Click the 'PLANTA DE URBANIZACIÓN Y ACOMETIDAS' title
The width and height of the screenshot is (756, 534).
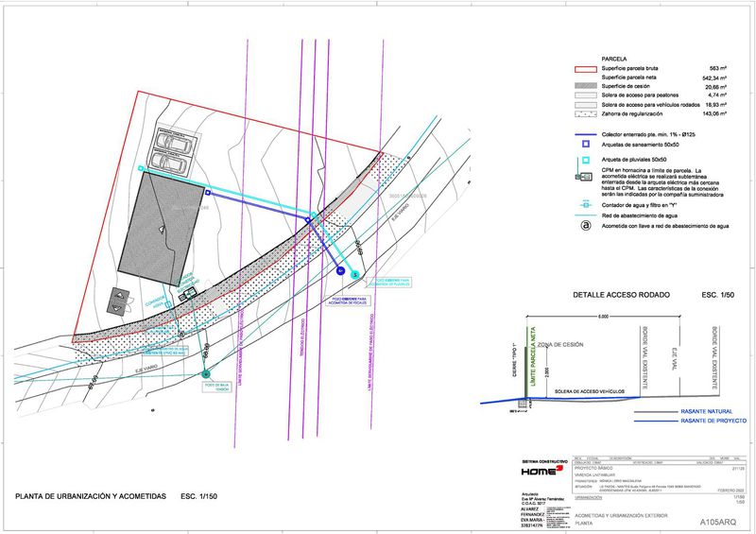[91, 496]
